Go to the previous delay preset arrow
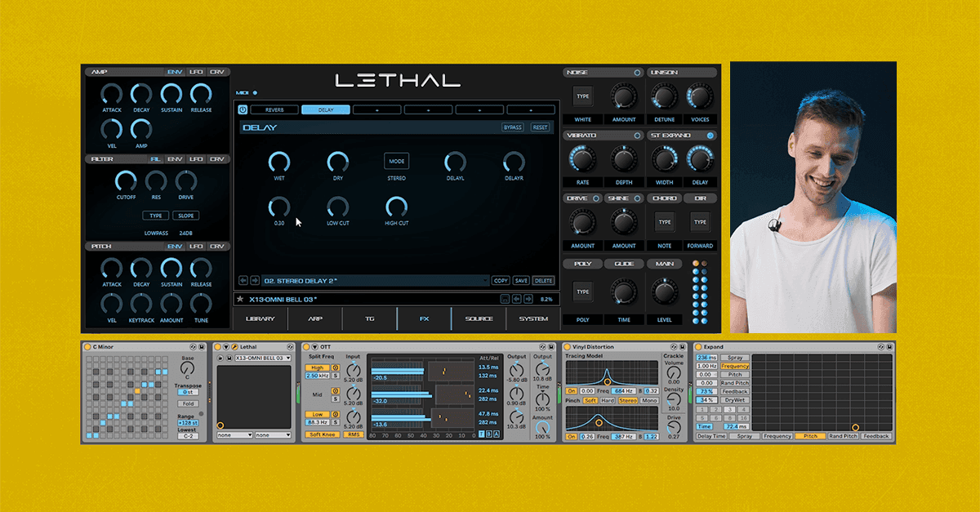This screenshot has height=512, width=980. 243,280
